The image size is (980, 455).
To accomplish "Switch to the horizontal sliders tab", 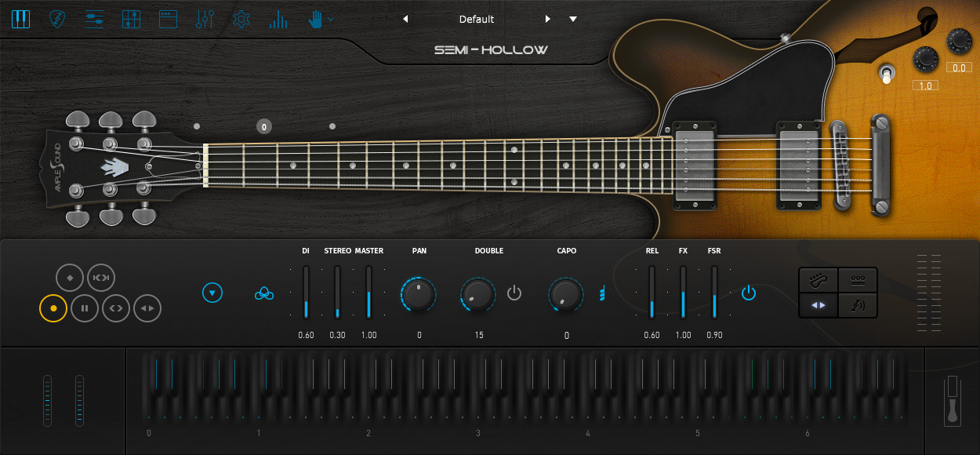I will point(94,19).
